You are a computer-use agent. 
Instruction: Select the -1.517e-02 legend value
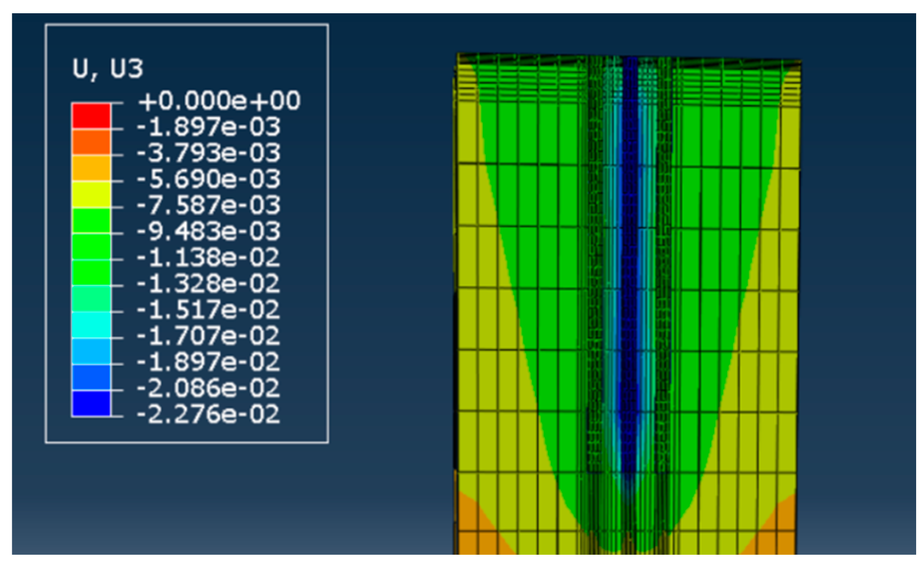[x=208, y=310]
